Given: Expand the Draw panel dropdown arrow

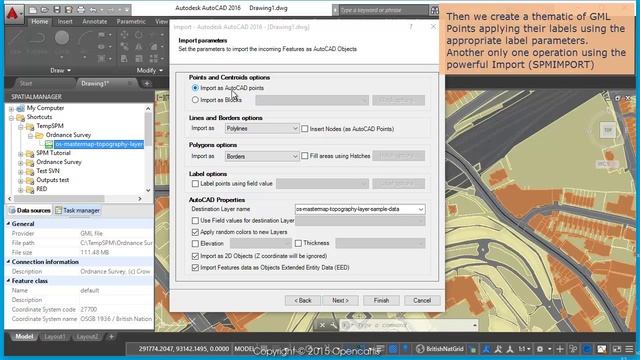Looking at the screenshot, I should tap(69, 71).
